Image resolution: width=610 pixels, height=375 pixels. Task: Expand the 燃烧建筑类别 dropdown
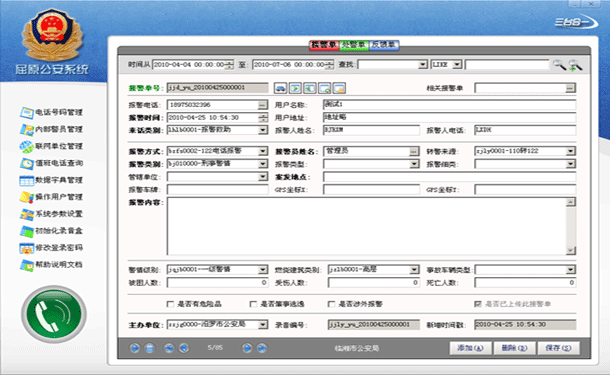(414, 270)
